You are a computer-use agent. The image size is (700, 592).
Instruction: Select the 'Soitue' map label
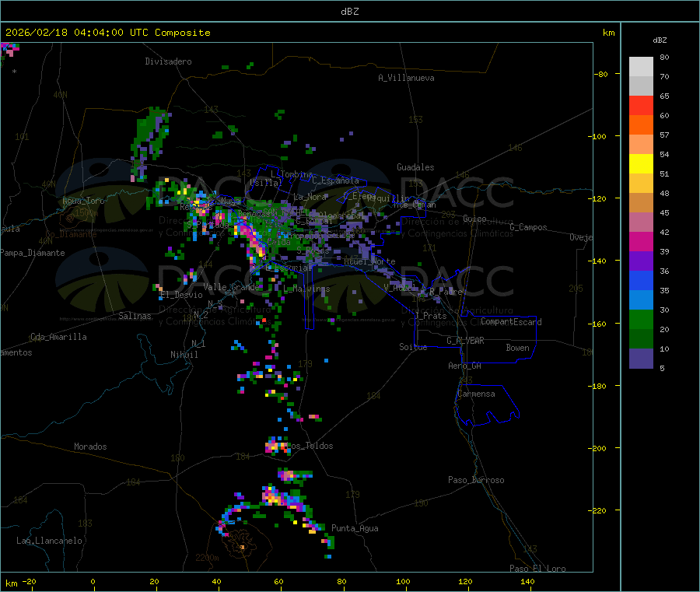(413, 347)
